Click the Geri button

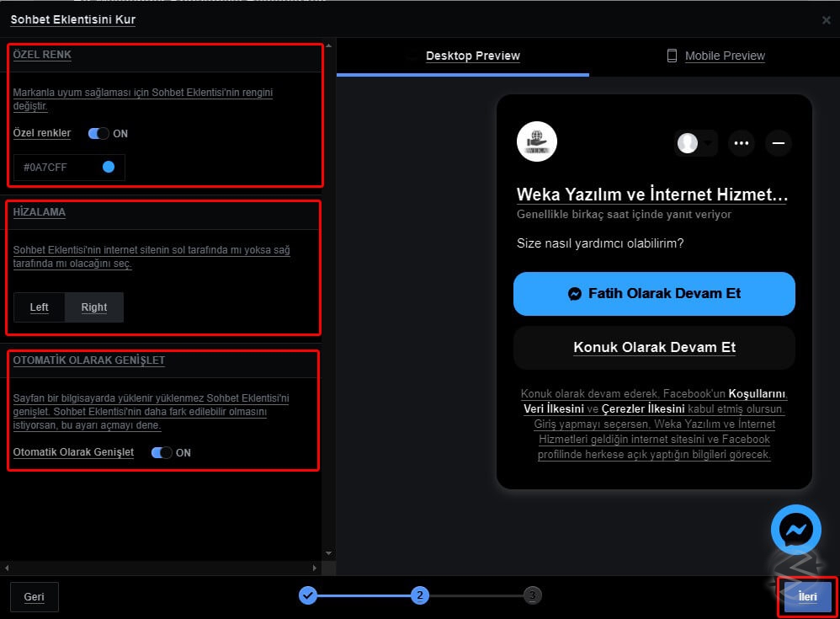(x=34, y=596)
